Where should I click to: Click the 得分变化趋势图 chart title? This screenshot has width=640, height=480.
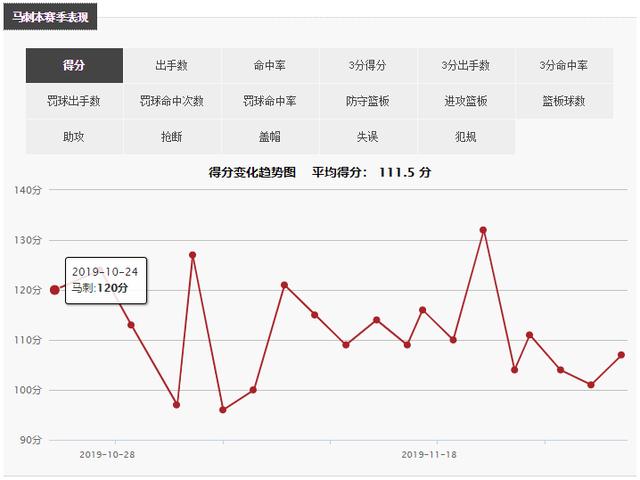(x=252, y=172)
